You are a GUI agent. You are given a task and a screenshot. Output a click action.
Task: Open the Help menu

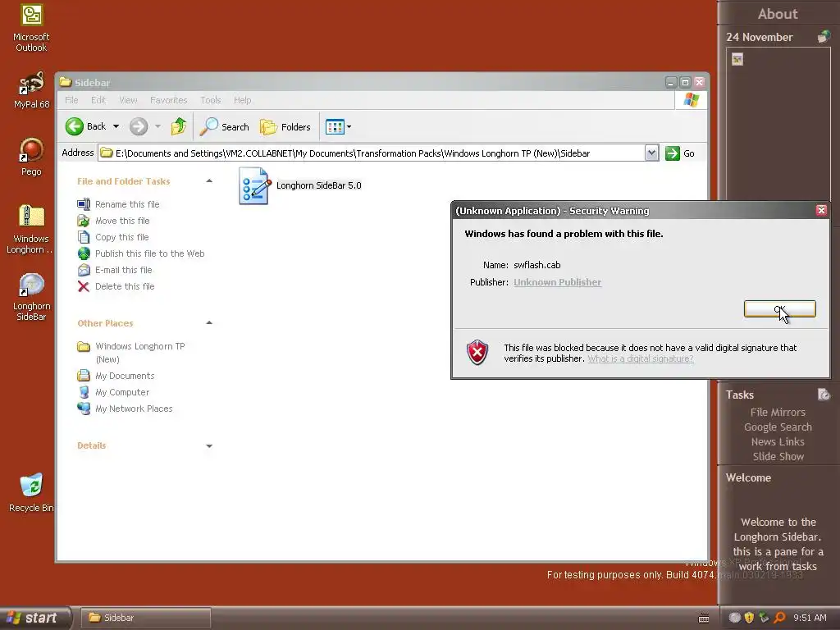coord(242,100)
